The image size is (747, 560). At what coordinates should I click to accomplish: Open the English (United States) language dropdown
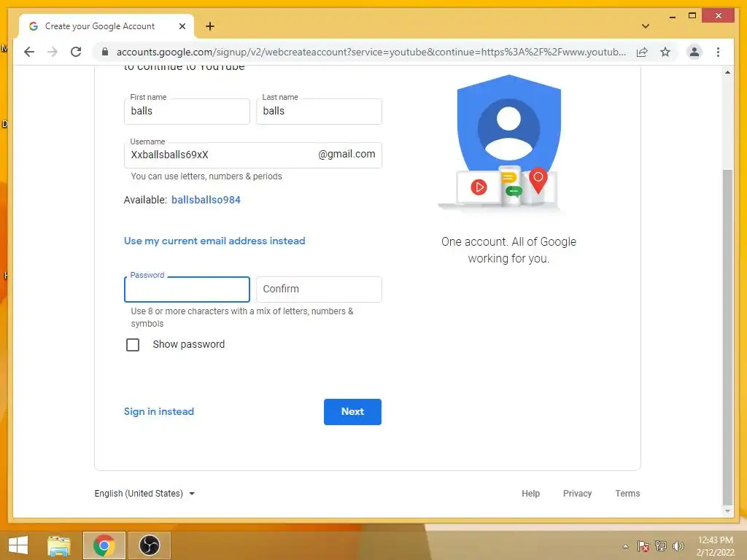coord(144,494)
